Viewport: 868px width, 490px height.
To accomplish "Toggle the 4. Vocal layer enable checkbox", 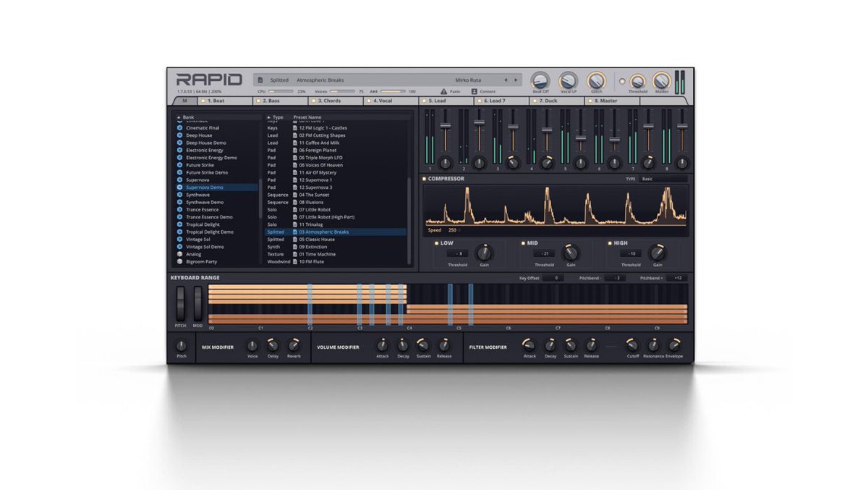I will pos(369,101).
